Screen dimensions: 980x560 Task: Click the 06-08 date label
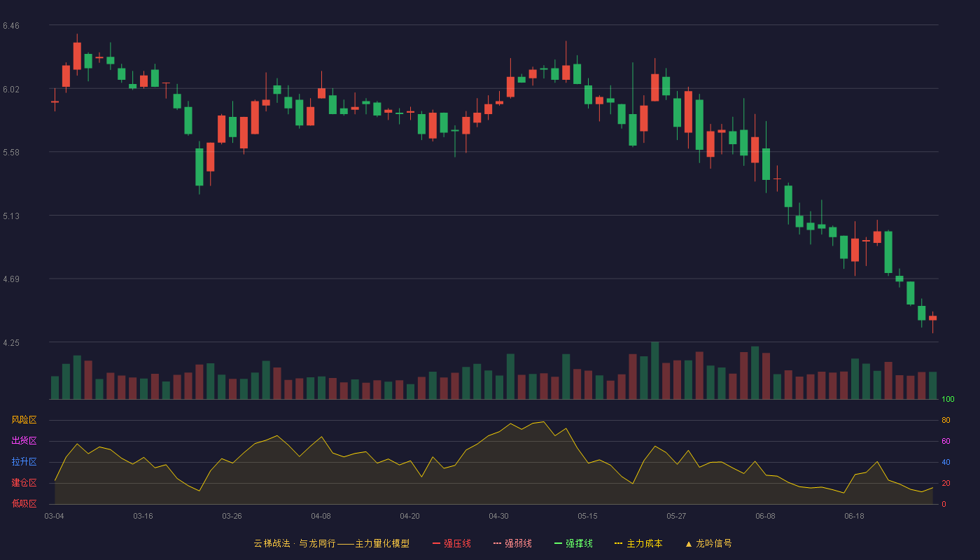click(x=765, y=516)
